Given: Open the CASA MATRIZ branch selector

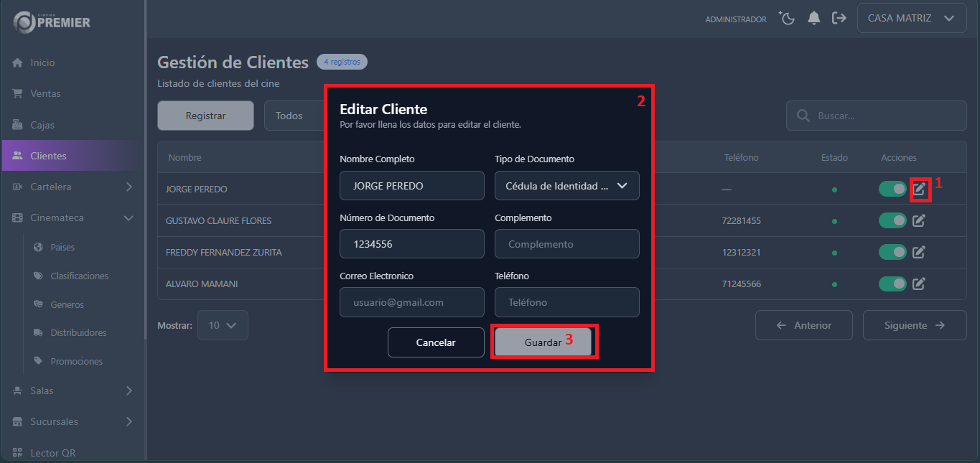Looking at the screenshot, I should [x=910, y=18].
